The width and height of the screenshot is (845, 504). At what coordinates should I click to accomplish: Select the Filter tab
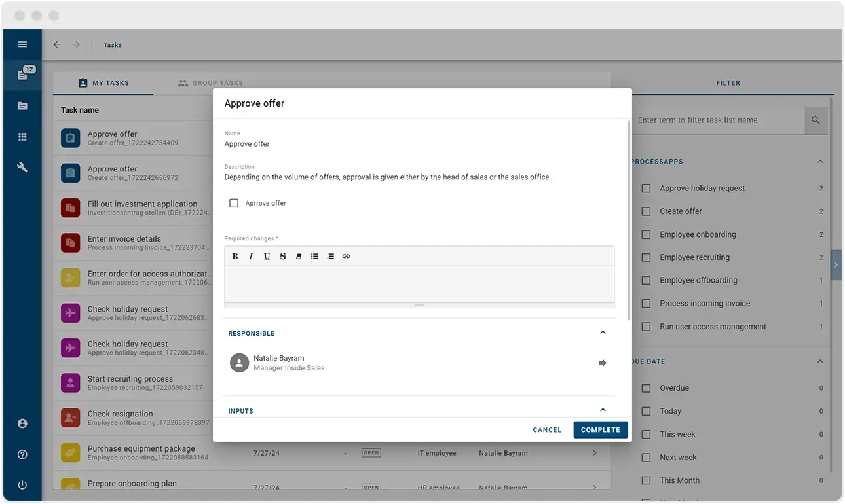(x=728, y=83)
